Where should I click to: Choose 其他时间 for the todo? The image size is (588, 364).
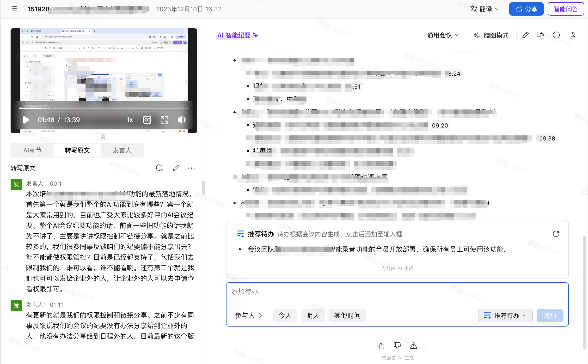coord(347,315)
